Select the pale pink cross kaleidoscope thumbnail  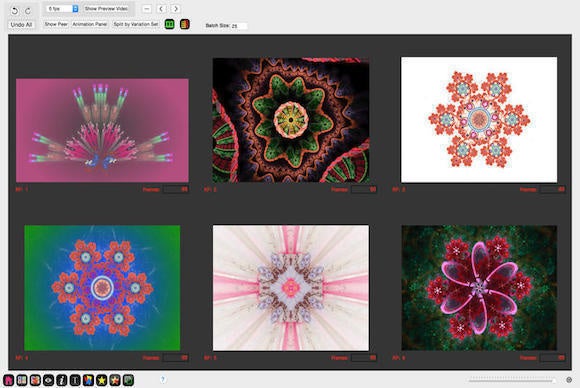point(291,288)
